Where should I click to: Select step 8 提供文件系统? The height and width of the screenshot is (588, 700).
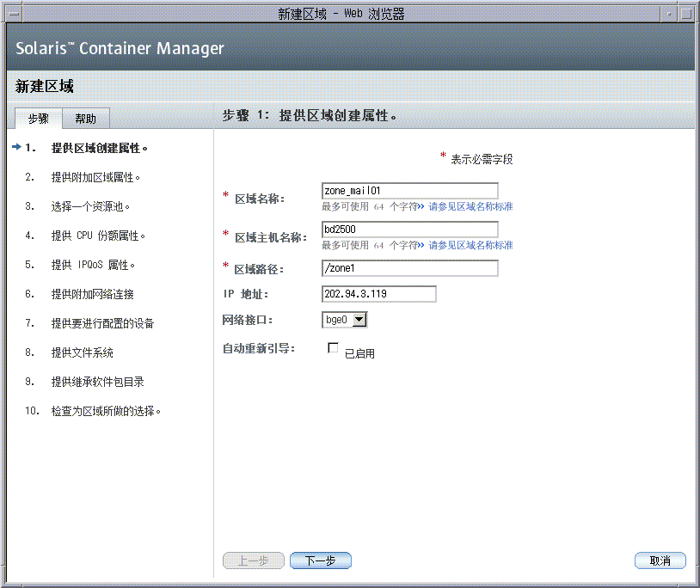[x=83, y=352]
